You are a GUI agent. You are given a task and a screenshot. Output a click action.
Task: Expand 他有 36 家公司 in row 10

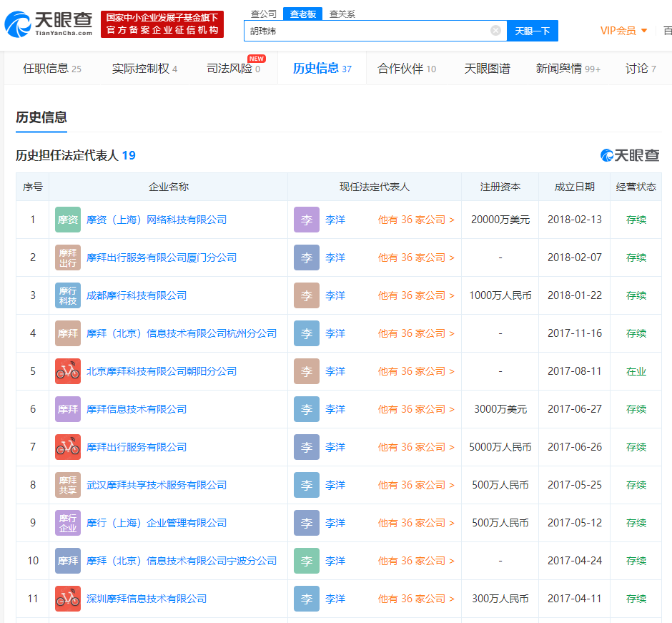point(416,561)
